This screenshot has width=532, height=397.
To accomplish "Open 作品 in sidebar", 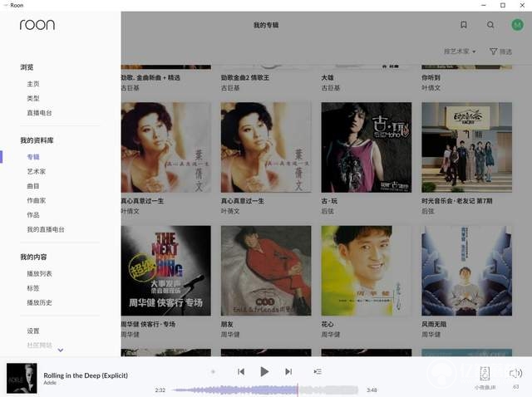I will (33, 215).
